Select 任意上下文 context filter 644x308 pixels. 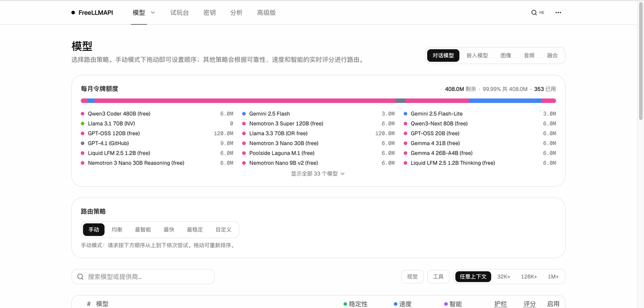(x=473, y=277)
